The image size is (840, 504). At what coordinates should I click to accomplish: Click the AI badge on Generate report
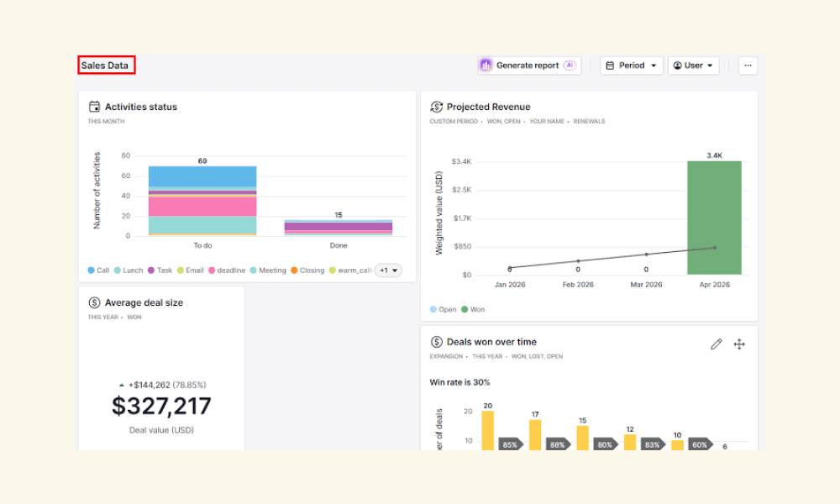[x=570, y=66]
